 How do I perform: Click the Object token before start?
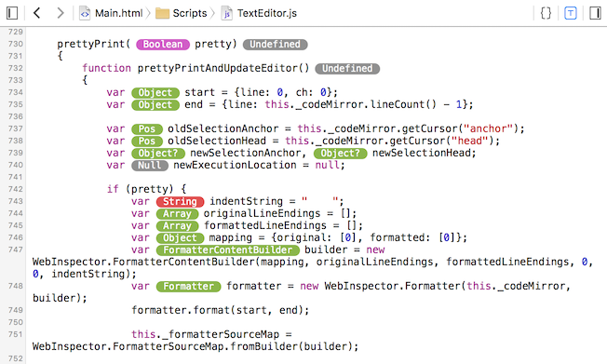155,93
